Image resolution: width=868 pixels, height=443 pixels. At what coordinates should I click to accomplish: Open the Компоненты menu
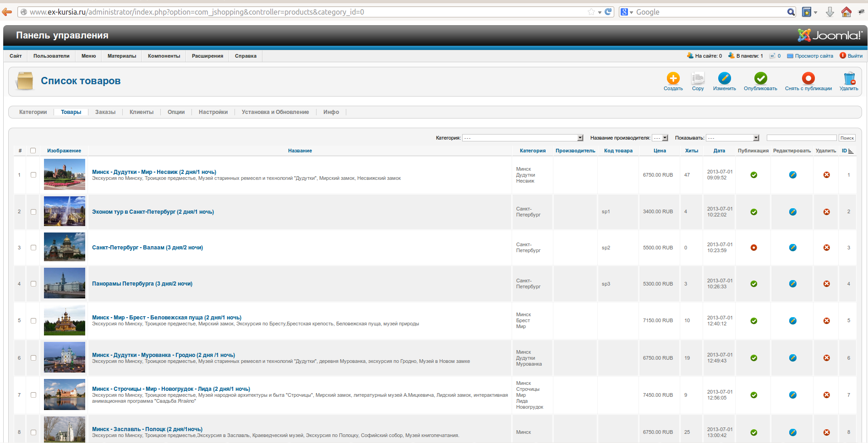point(164,56)
